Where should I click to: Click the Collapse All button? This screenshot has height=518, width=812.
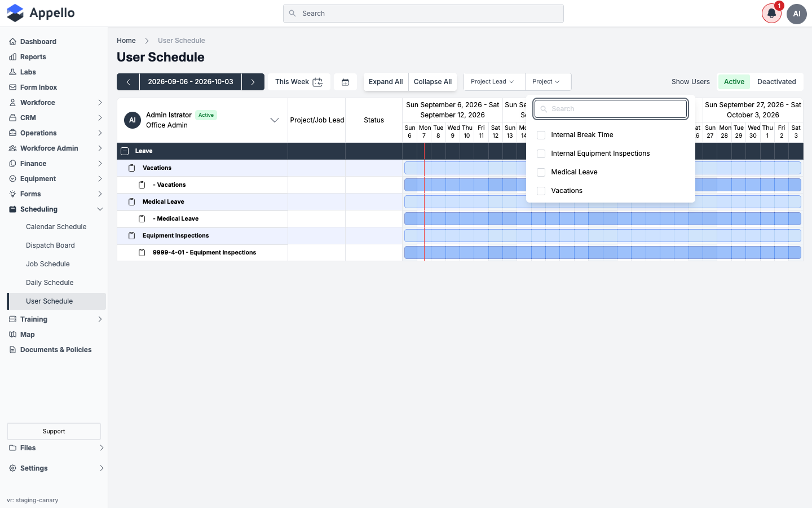tap(433, 82)
